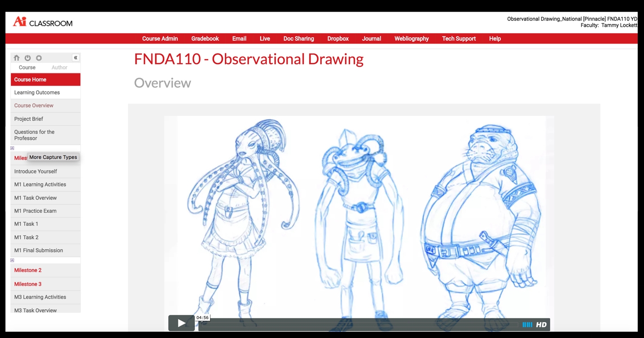Open M3 Task Overview
Viewport: 644px width, 338px height.
click(45, 309)
